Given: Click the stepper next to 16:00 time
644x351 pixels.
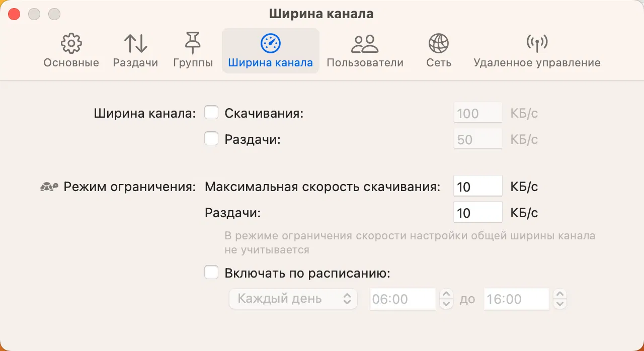Looking at the screenshot, I should click(x=559, y=299).
